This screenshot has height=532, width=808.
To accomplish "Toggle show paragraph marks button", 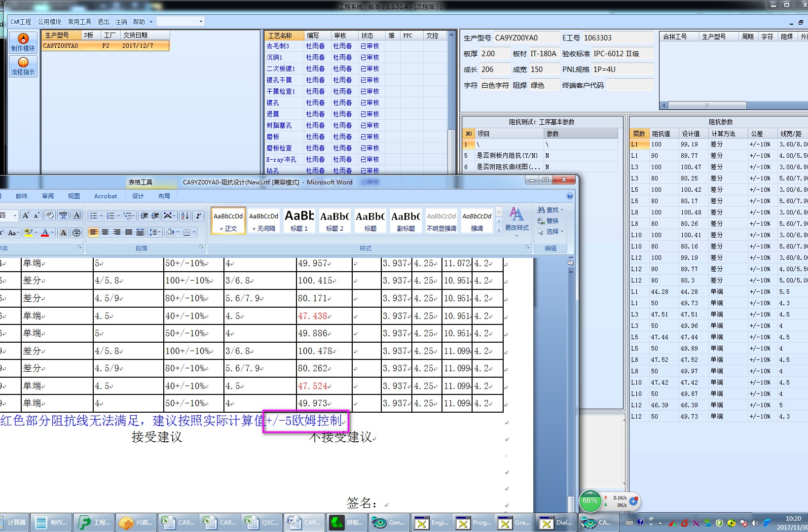I will coord(198,216).
